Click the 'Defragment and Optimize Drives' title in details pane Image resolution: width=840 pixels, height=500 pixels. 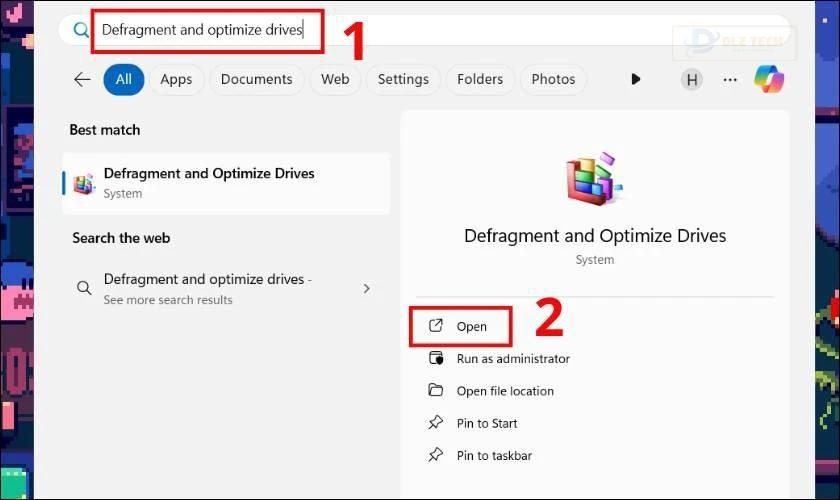click(595, 236)
